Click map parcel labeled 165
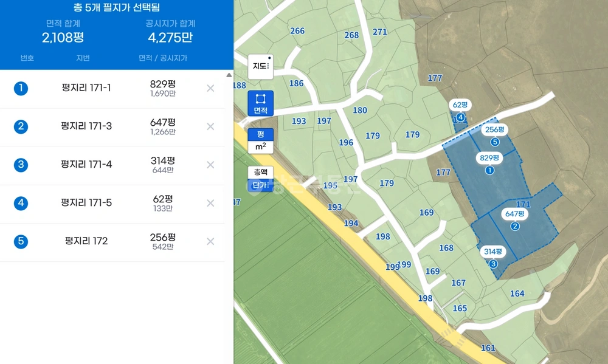This screenshot has height=364, width=608. (460, 309)
